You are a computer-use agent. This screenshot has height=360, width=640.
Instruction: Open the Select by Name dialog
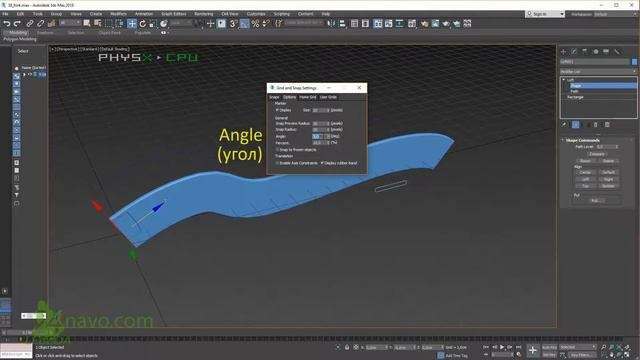click(98, 24)
